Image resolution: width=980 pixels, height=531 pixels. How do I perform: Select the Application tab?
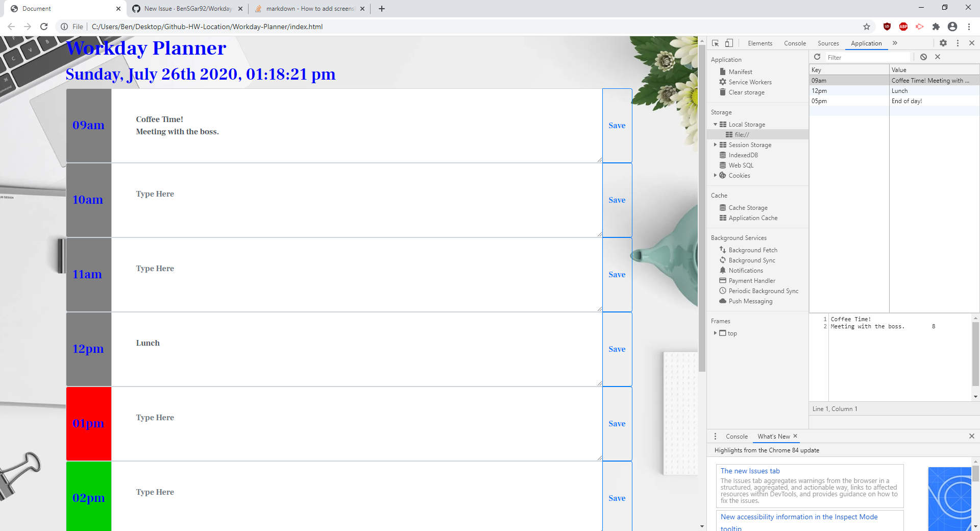866,43
